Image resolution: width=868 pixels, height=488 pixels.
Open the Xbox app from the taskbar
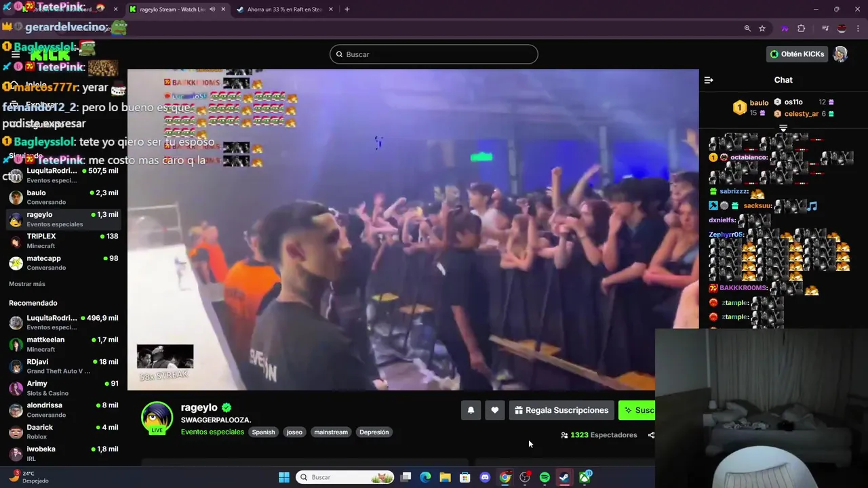(585, 477)
